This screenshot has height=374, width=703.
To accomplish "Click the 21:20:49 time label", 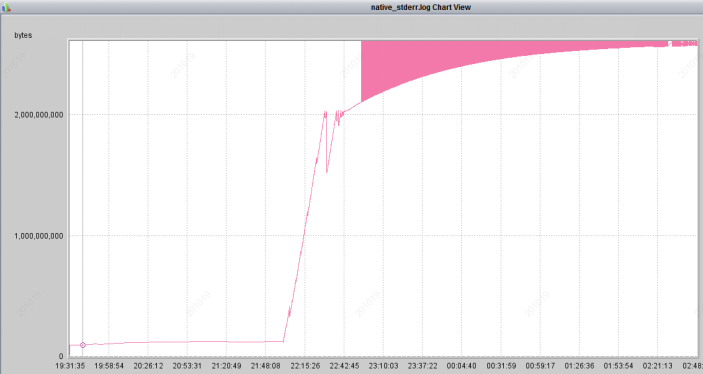I will (226, 366).
